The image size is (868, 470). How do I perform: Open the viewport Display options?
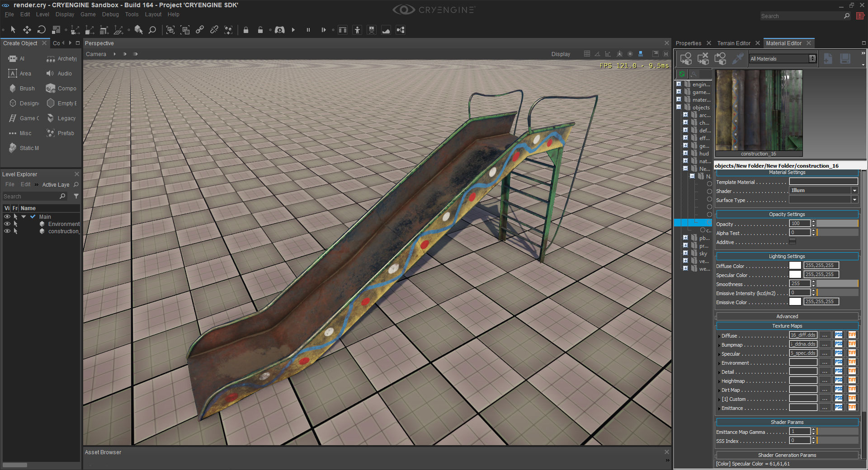[561, 54]
